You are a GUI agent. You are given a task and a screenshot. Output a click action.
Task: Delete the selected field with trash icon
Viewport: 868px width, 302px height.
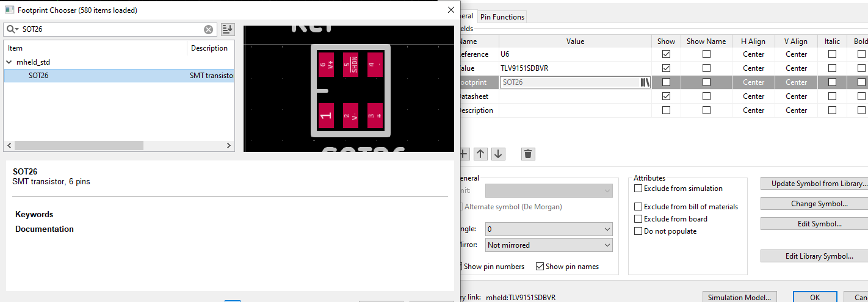pos(529,154)
